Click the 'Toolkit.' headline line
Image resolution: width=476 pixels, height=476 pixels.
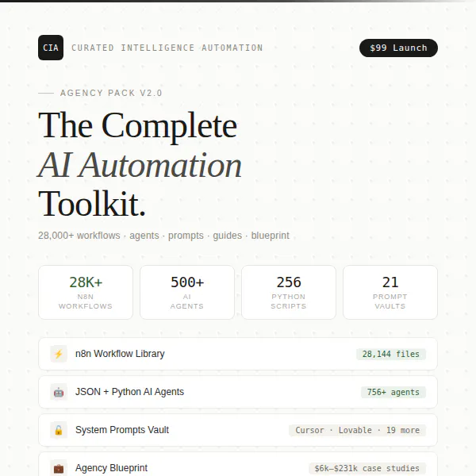coord(92,204)
